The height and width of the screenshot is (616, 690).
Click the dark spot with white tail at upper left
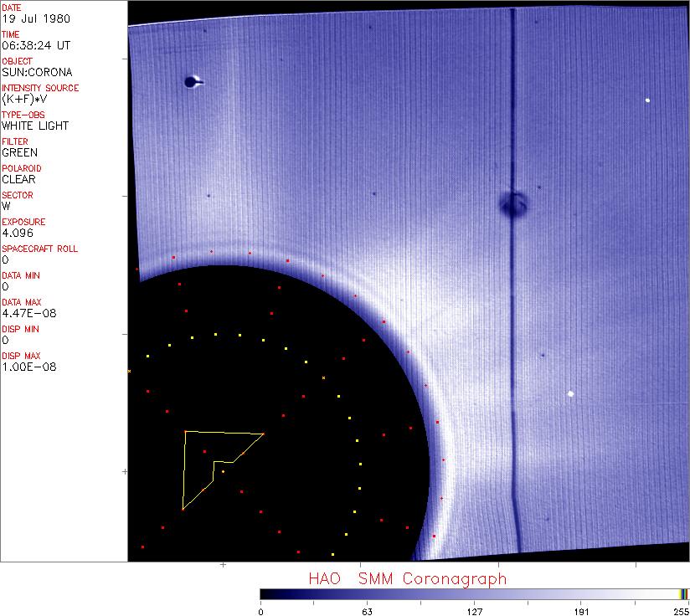click(x=192, y=81)
